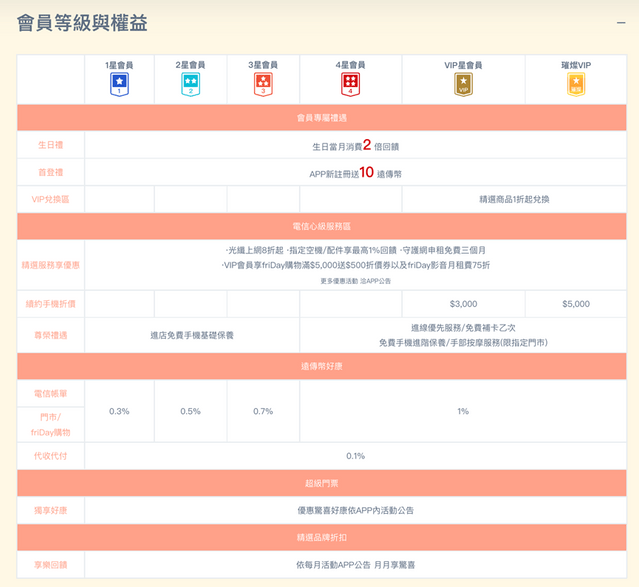Screen dimensions: 639x587
Task: Click the 遠傳幣好康 section banner
Action: coord(322,366)
